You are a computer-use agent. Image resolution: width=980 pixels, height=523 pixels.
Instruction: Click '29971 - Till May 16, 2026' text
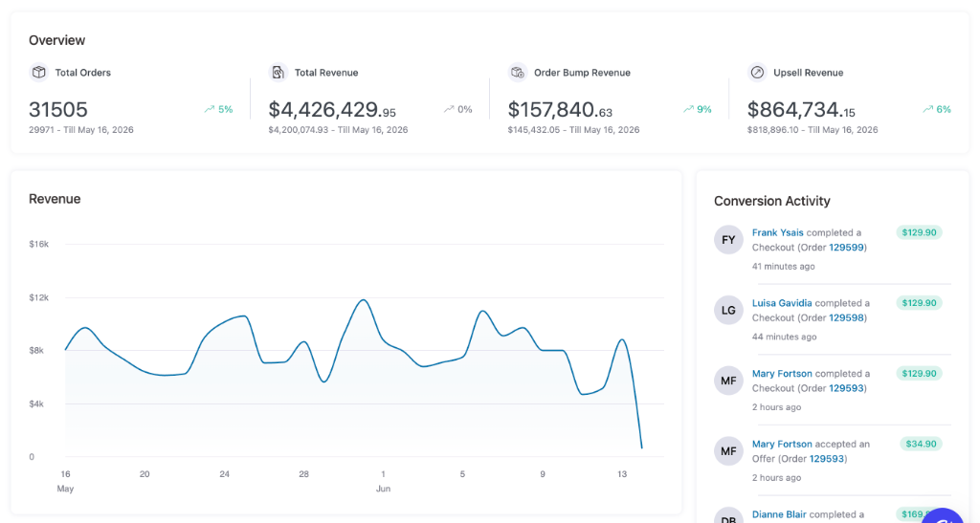click(x=81, y=130)
